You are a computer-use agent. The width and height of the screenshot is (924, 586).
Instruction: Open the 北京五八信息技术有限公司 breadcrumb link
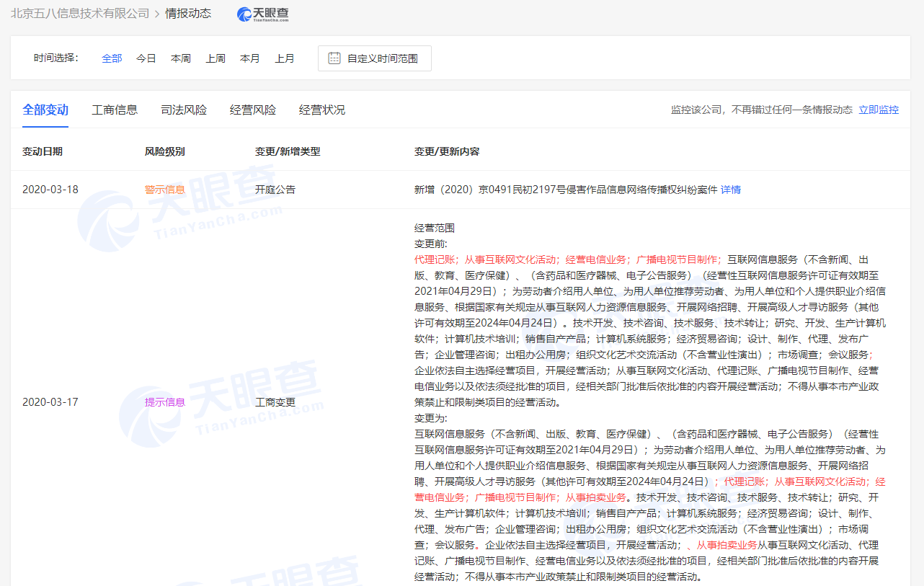click(80, 14)
